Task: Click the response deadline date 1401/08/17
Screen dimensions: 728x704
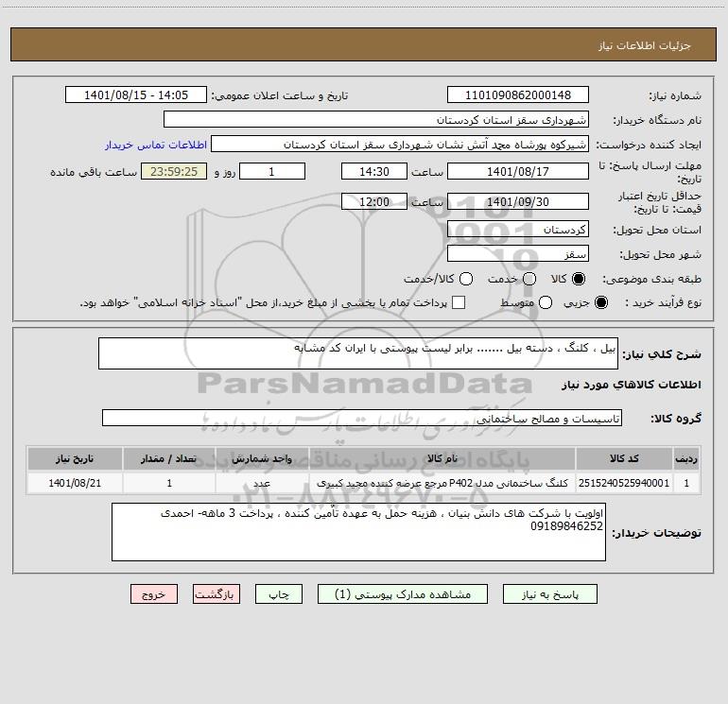Action: point(518,171)
